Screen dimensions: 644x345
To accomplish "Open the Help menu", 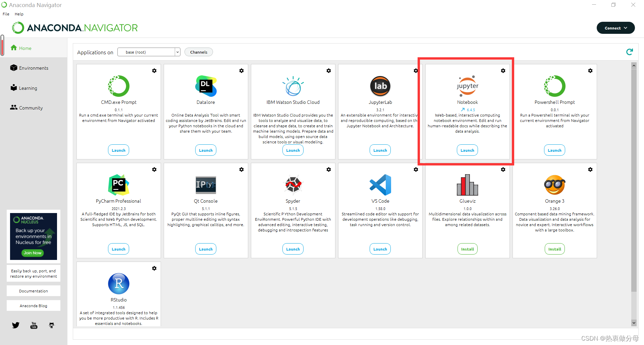I will click(x=19, y=14).
